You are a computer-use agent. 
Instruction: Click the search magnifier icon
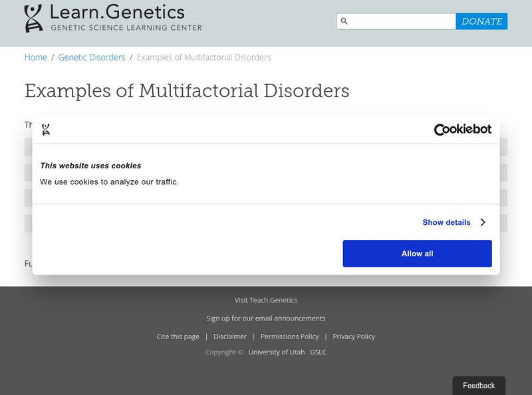click(344, 21)
